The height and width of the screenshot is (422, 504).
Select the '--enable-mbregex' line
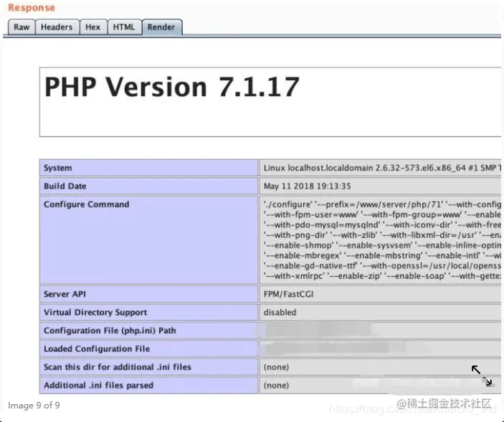click(382, 256)
